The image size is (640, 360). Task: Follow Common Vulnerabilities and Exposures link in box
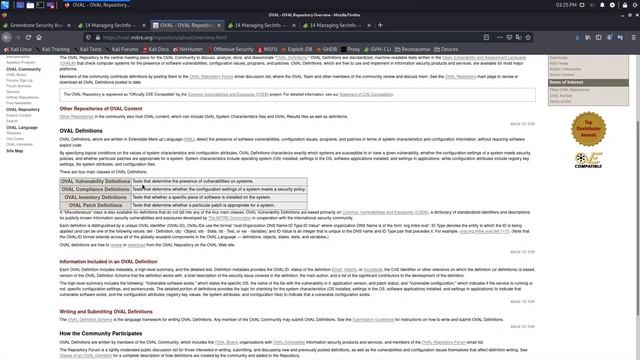click(x=228, y=95)
